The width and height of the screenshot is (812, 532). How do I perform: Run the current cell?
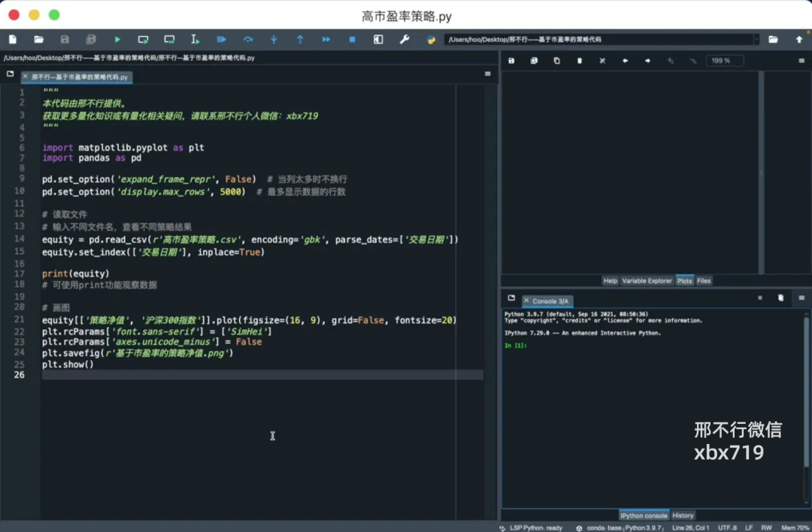pos(143,39)
